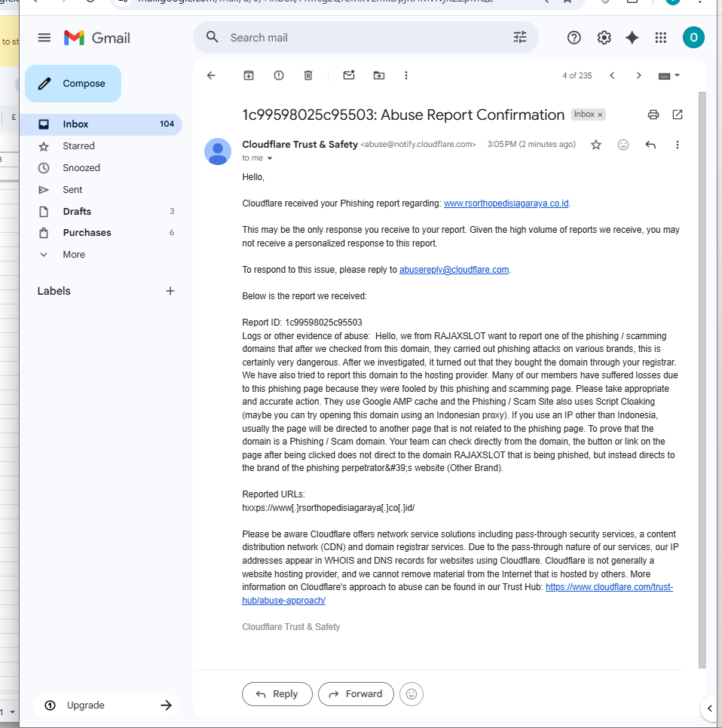Click the Move to folder icon
This screenshot has width=722, height=728.
[x=379, y=75]
